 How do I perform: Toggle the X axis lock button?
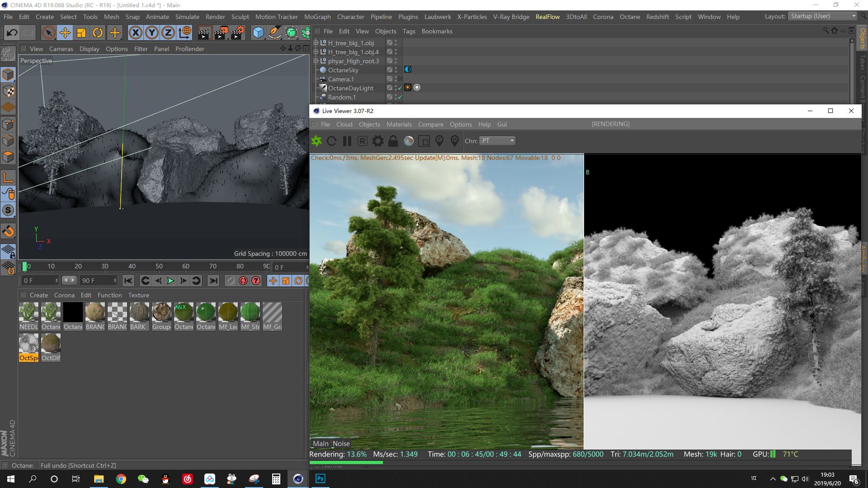click(x=136, y=33)
